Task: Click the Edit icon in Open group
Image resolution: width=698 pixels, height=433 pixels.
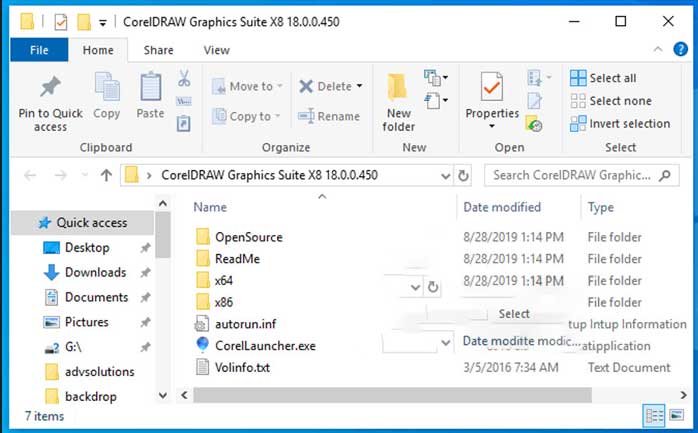Action: pyautogui.click(x=534, y=101)
